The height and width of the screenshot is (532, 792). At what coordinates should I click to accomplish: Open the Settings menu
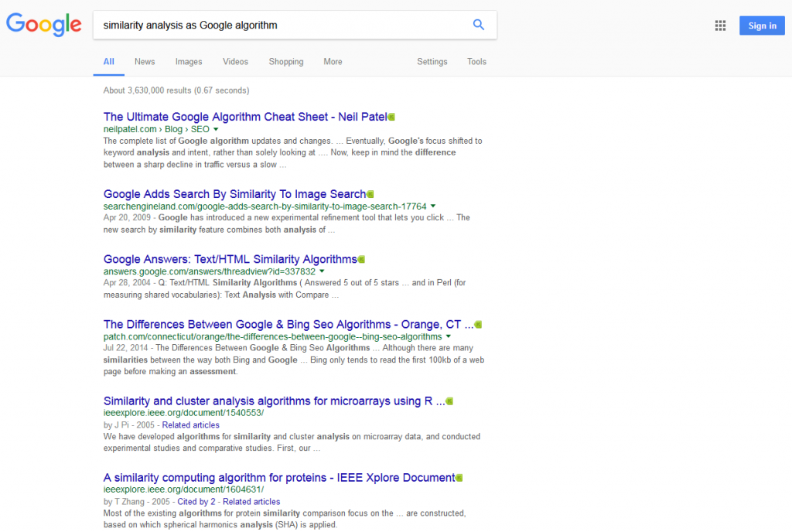pos(432,62)
